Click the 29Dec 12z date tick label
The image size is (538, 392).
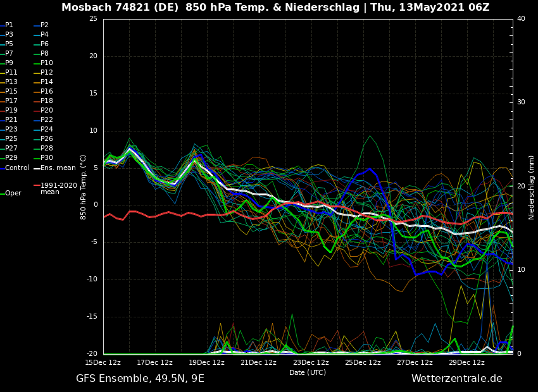click(x=466, y=363)
